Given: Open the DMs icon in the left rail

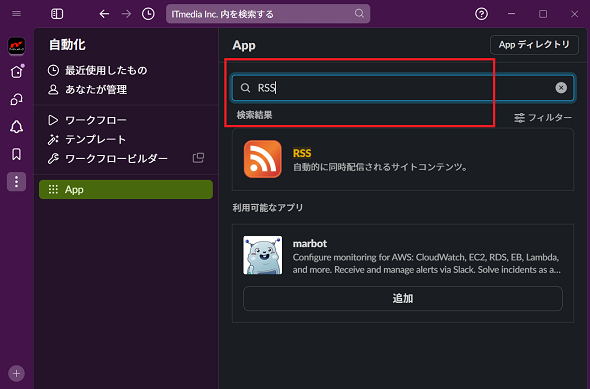Looking at the screenshot, I should coord(17,99).
